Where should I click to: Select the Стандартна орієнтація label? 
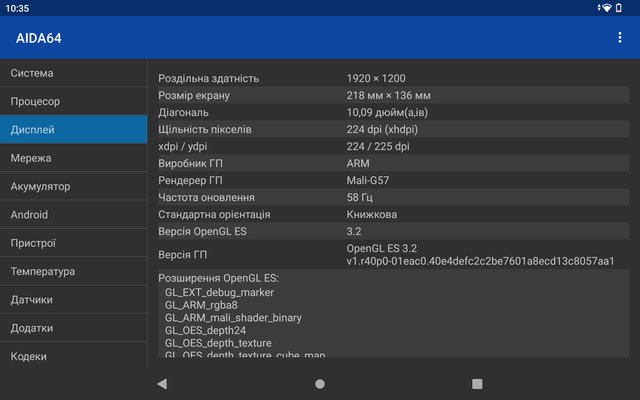tap(214, 215)
